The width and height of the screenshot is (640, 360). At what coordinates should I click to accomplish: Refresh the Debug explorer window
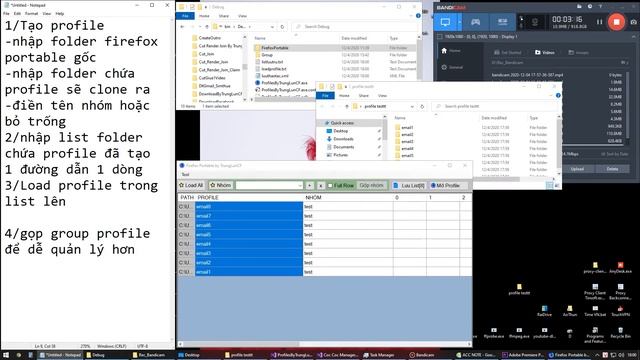[x=282, y=27]
